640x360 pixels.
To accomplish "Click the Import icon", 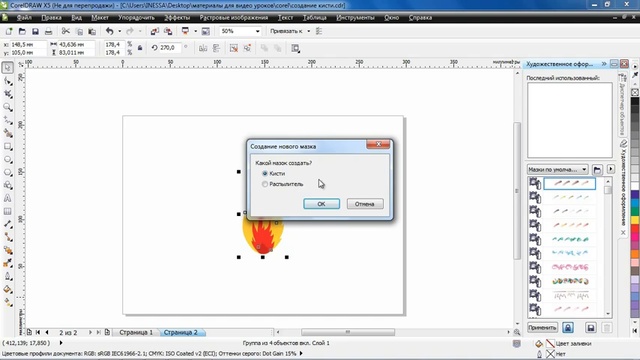I will [154, 31].
